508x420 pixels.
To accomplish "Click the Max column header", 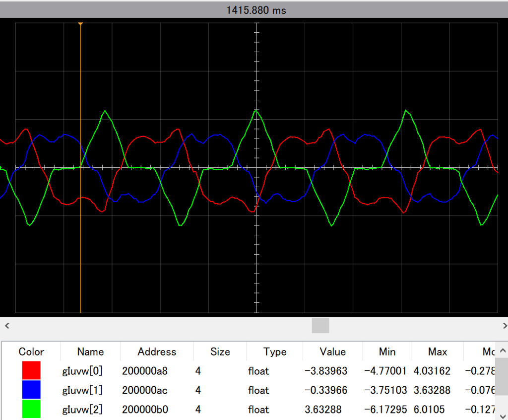I will click(x=438, y=351).
